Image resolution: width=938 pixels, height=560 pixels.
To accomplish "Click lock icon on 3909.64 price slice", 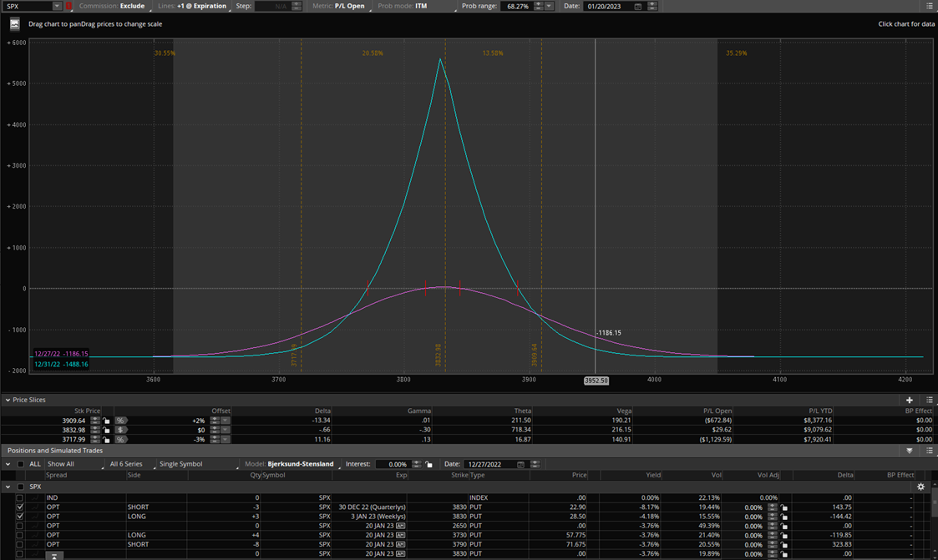I will coord(107,421).
